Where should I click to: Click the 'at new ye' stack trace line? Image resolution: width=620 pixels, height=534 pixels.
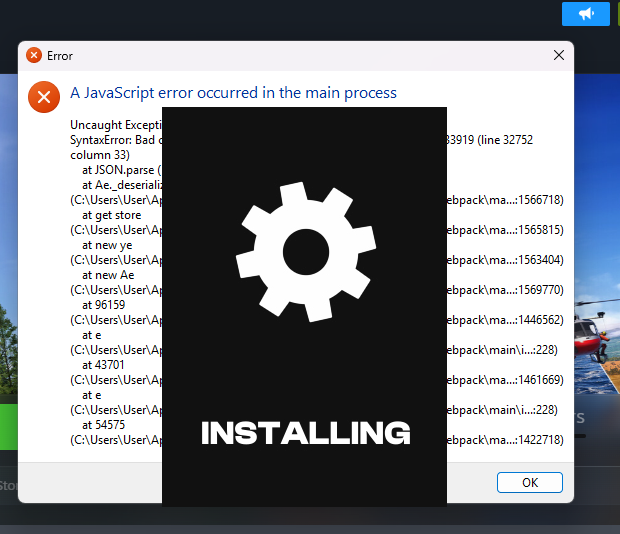(107, 245)
